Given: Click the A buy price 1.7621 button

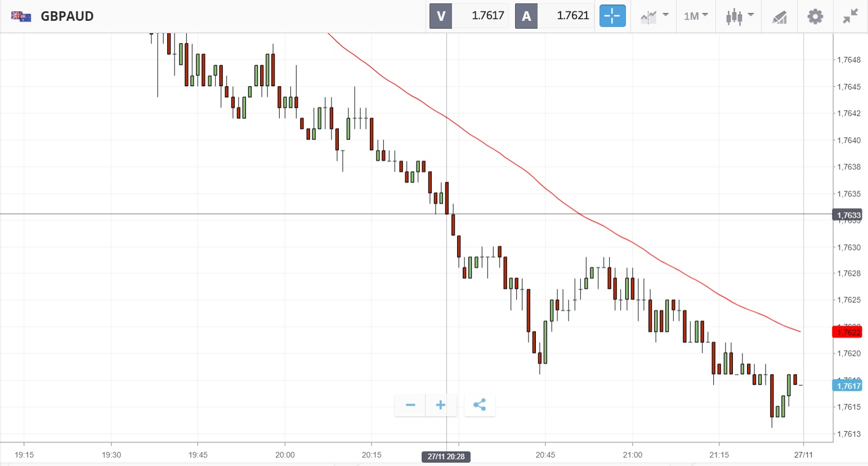Looking at the screenshot, I should (554, 16).
